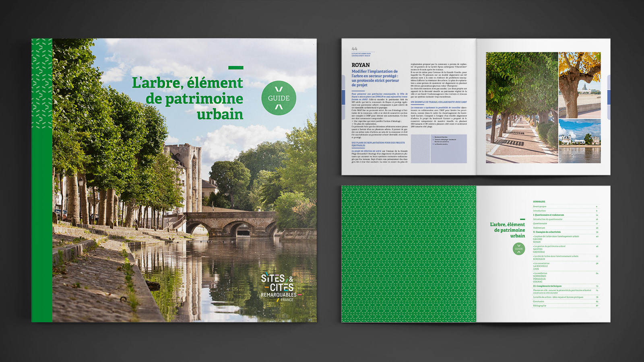The image size is (644, 362).
Task: Click the SOMMAIRE heading
Action: [539, 202]
